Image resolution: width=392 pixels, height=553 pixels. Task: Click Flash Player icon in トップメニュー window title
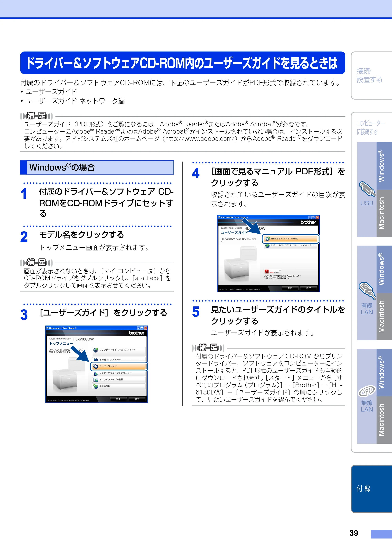click(47, 328)
